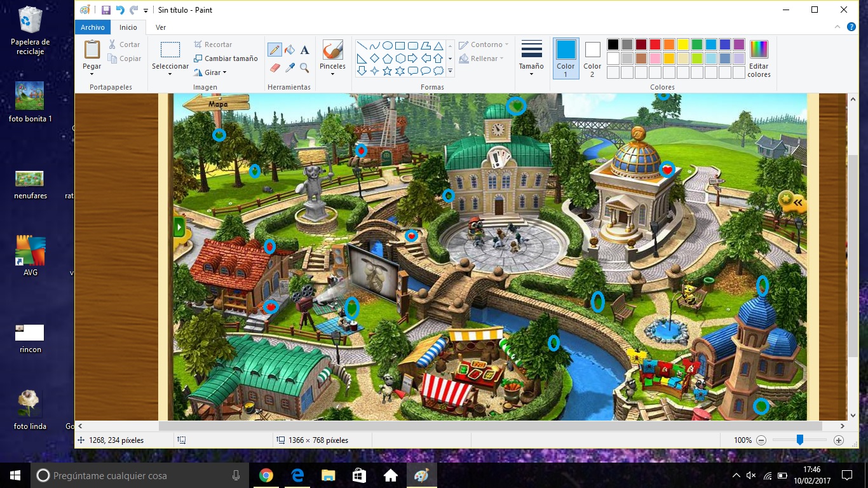Open the Quick Access Toolbar customize arrow

146,11
